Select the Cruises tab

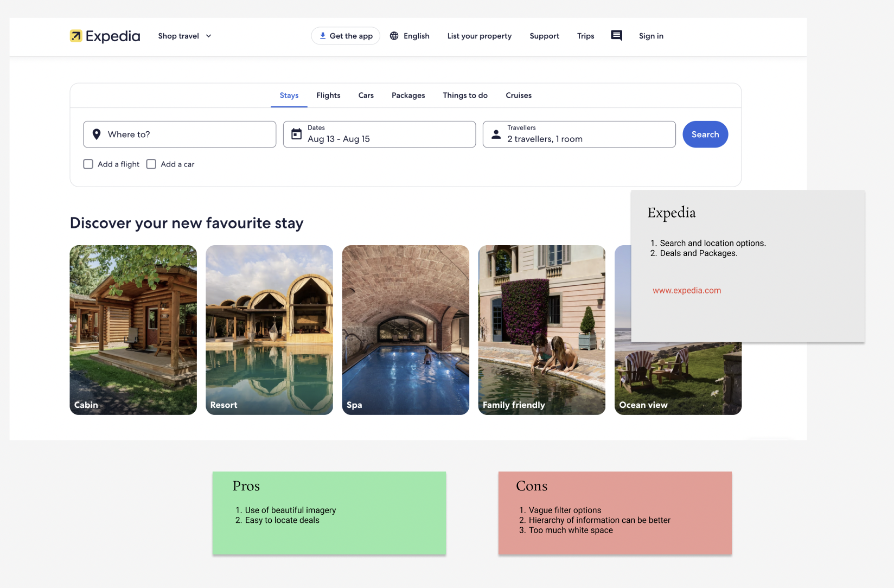(519, 95)
